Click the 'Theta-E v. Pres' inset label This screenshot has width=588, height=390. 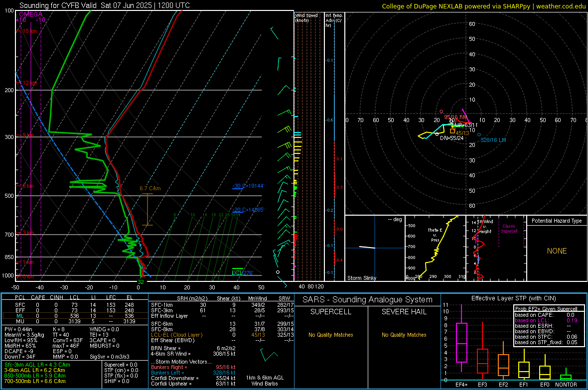[x=435, y=235]
